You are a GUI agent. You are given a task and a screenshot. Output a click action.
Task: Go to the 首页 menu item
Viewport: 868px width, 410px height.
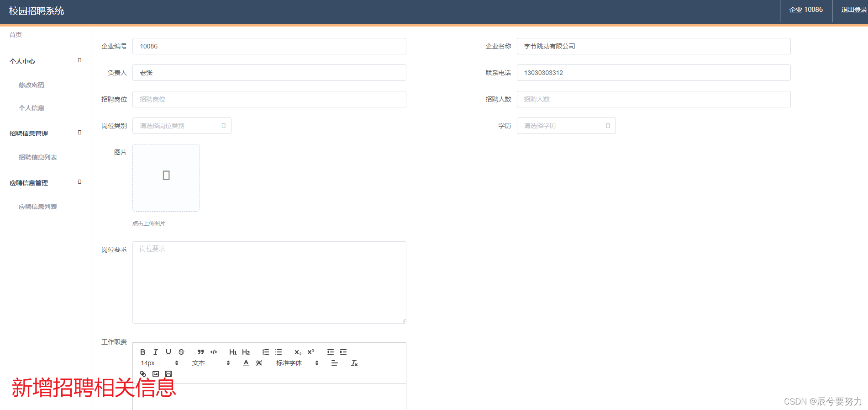coord(16,35)
